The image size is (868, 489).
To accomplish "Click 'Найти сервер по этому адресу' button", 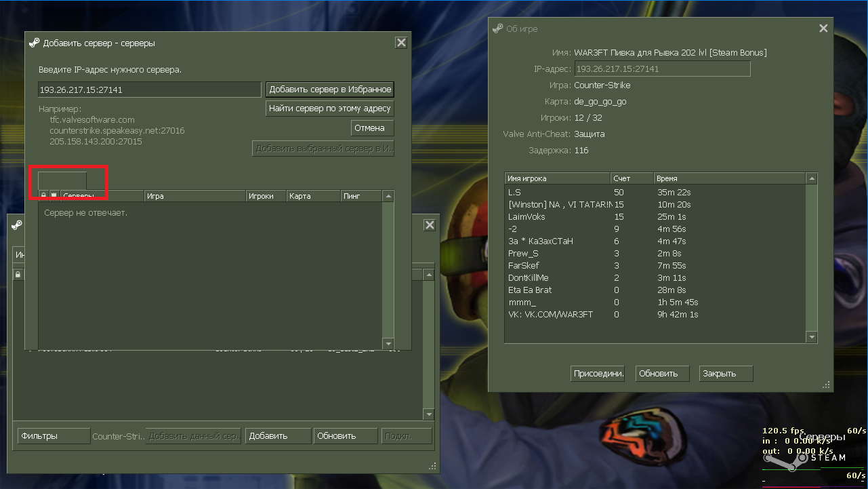I will 330,109.
